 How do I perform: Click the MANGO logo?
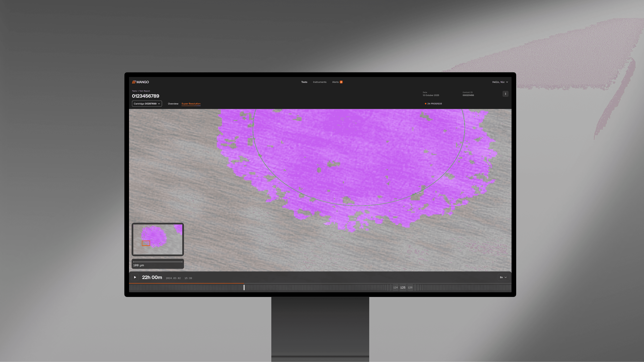(140, 82)
